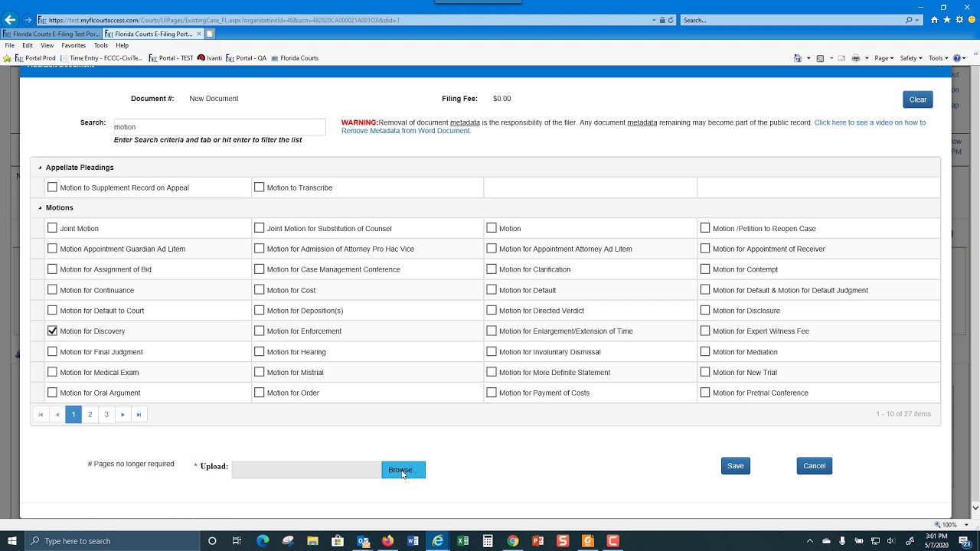Image resolution: width=980 pixels, height=551 pixels.
Task: Open the Favorites star icon
Action: [x=947, y=20]
